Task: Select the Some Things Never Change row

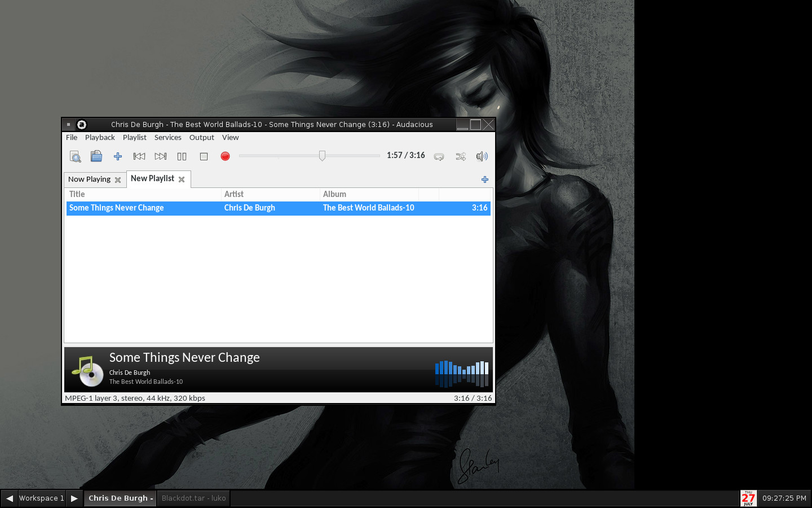Action: (x=279, y=208)
